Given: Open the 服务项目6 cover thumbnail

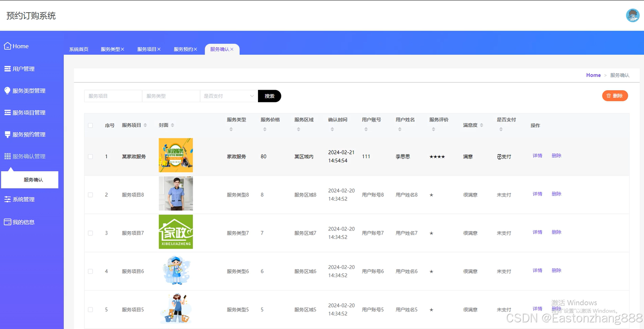Looking at the screenshot, I should click(176, 270).
